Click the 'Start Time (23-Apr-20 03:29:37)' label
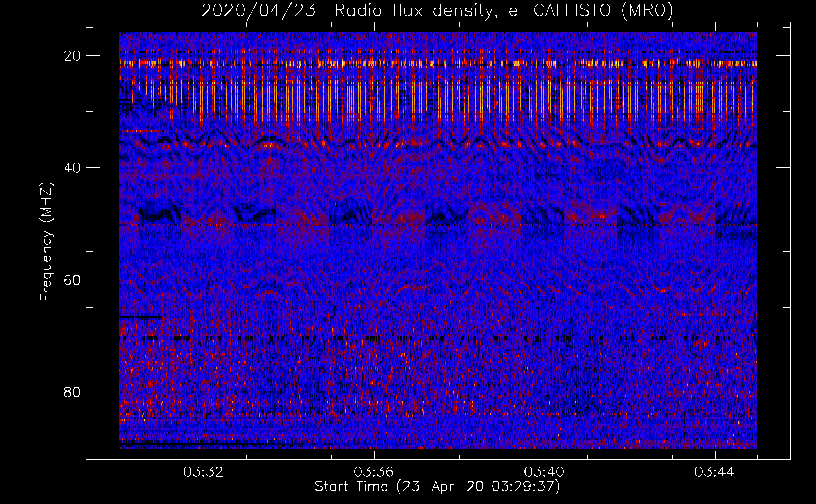Image resolution: width=816 pixels, height=504 pixels. (437, 487)
